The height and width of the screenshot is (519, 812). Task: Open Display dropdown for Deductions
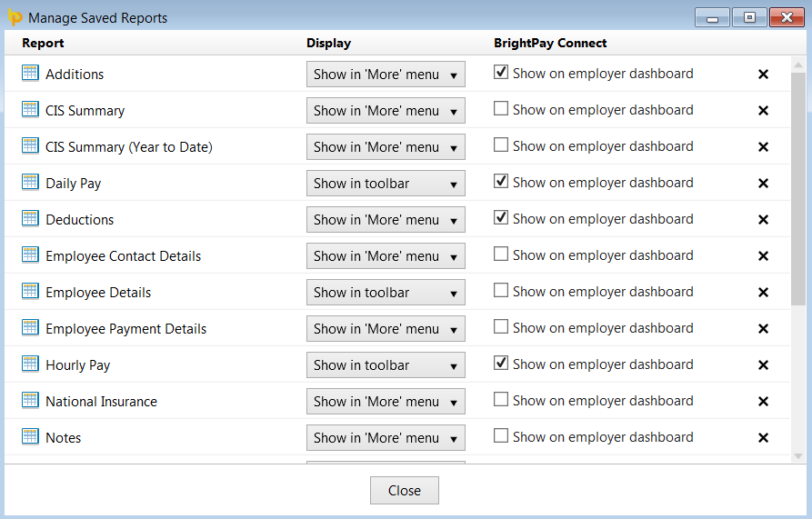point(386,219)
